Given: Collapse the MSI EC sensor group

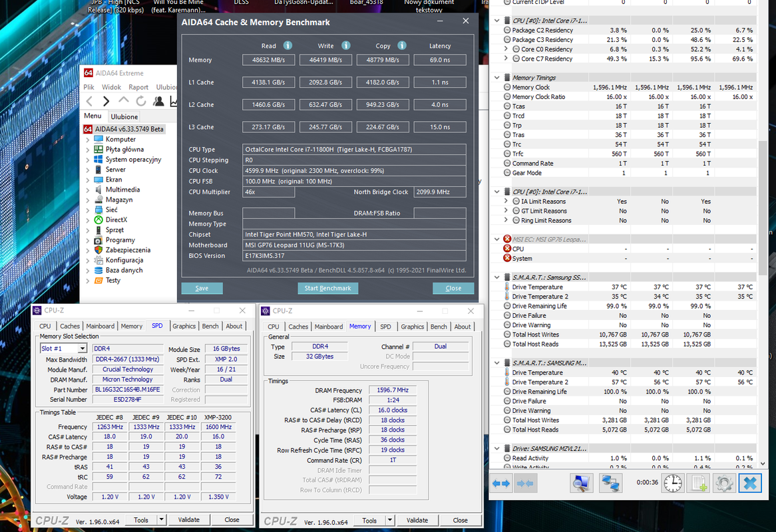Looking at the screenshot, I should [497, 239].
